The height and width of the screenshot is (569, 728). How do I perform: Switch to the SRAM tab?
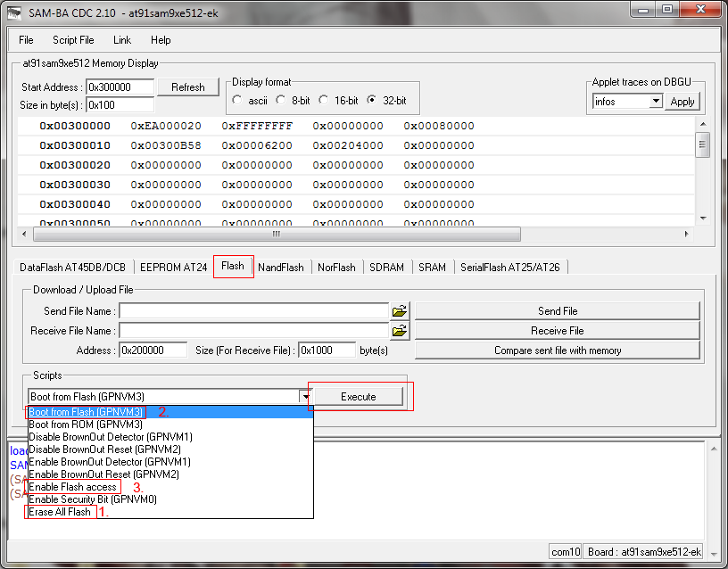tap(432, 268)
